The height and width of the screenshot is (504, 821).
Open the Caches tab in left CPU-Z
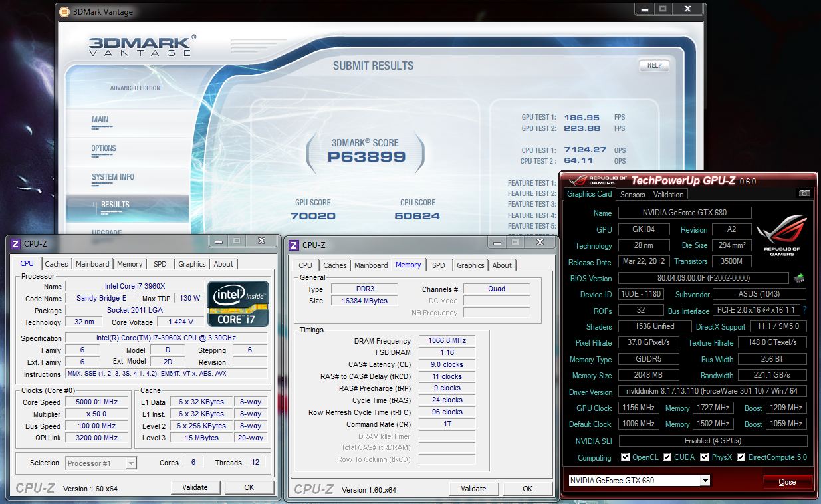[x=57, y=264]
